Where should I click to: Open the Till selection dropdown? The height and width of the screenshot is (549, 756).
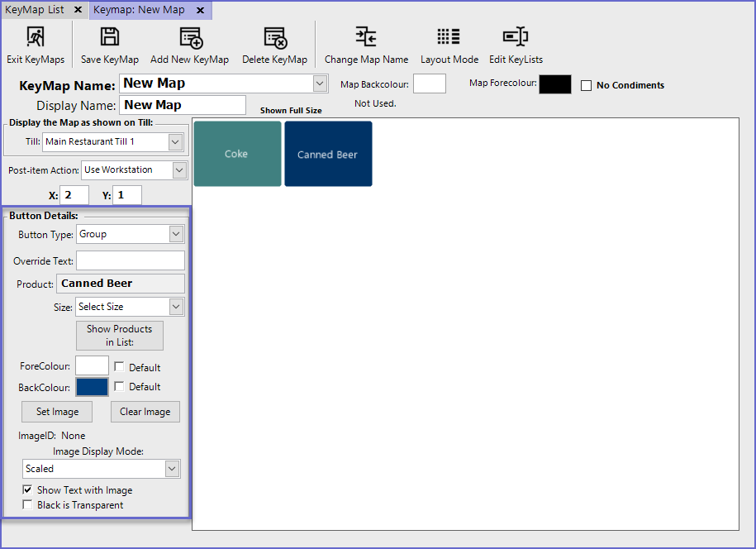pyautogui.click(x=174, y=141)
